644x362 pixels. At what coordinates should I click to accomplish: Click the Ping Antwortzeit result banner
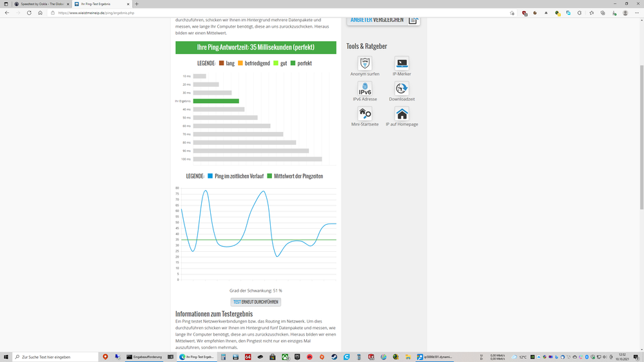255,47
